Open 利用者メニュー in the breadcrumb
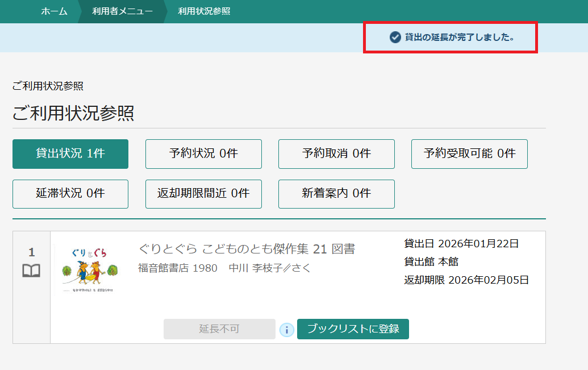588x370 pixels. (x=122, y=11)
